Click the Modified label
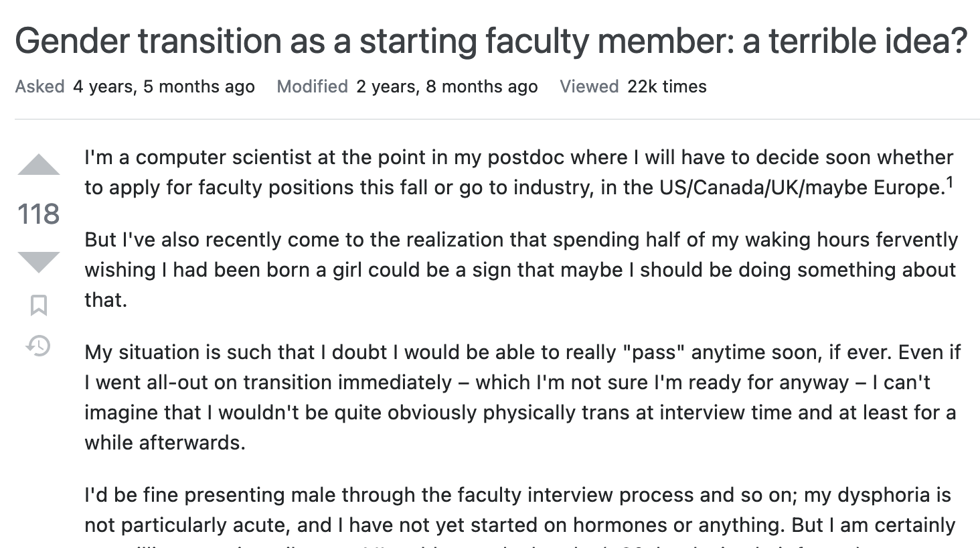This screenshot has height=548, width=980. [x=312, y=86]
